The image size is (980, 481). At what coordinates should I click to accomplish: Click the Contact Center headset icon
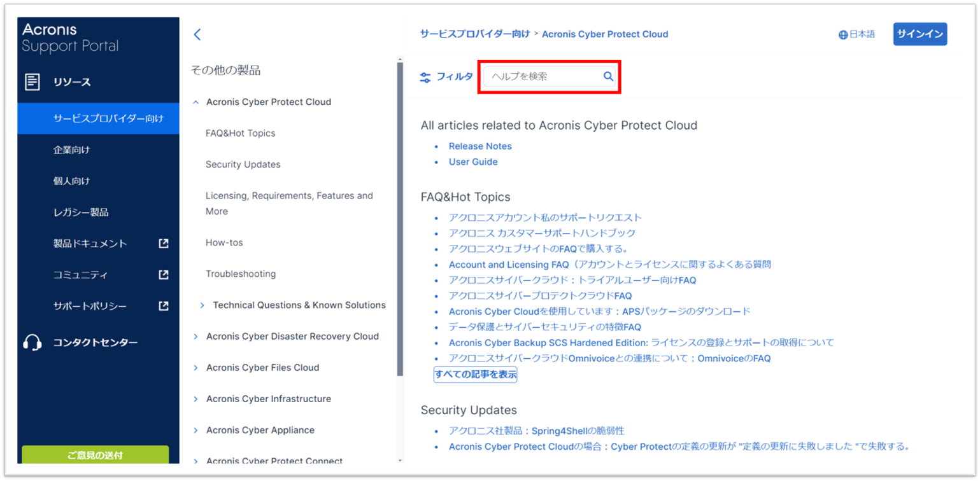click(x=32, y=343)
